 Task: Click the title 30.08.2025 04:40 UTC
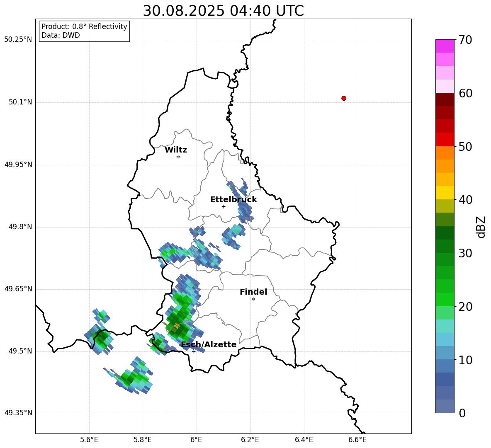click(223, 11)
